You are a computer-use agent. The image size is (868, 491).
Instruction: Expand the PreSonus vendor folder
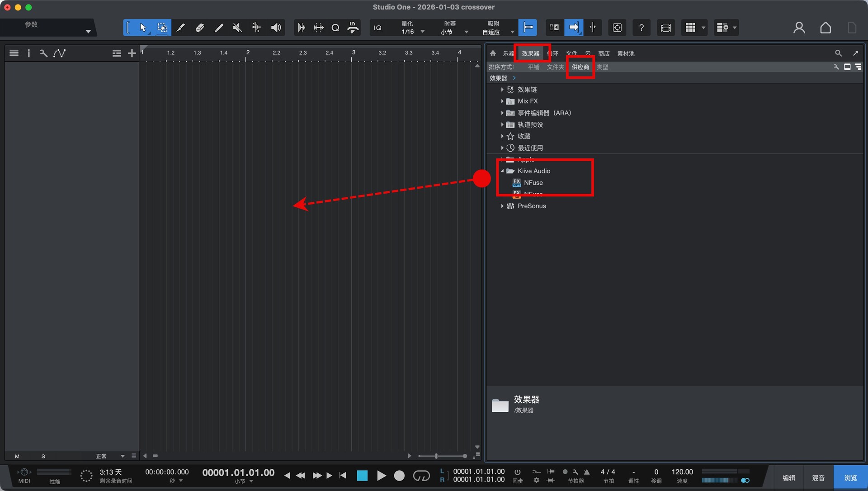502,206
